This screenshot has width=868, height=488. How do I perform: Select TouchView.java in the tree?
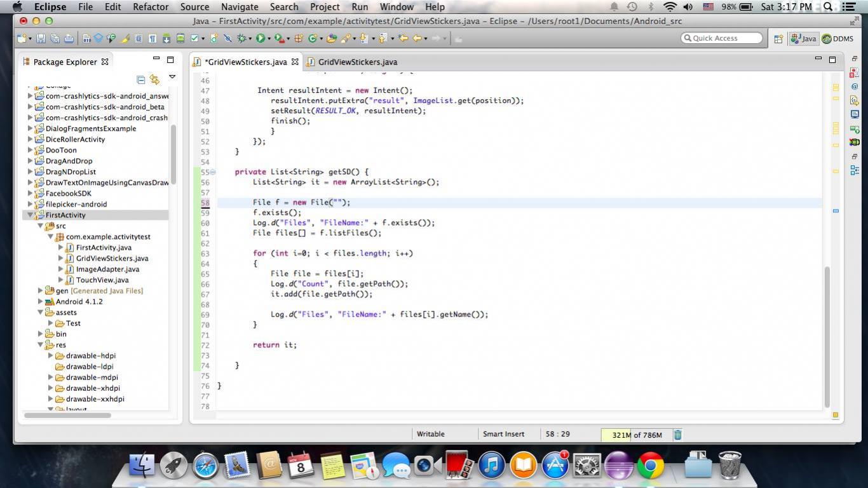pyautogui.click(x=102, y=280)
